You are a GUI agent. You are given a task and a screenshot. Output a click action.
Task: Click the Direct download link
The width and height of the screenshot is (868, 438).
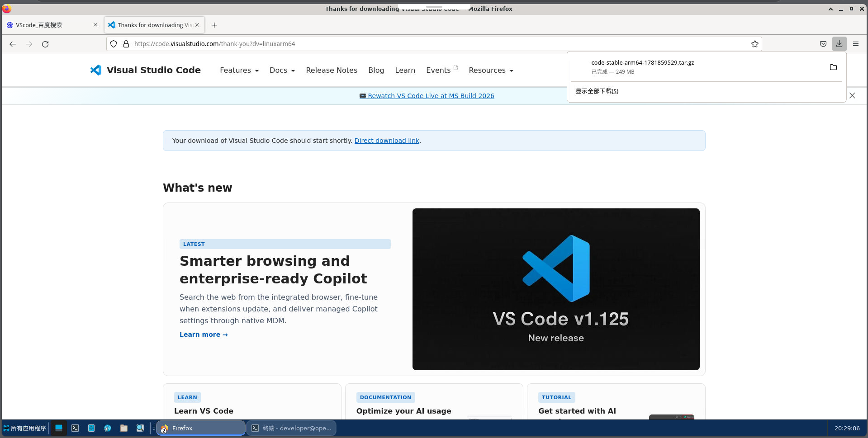tap(387, 141)
